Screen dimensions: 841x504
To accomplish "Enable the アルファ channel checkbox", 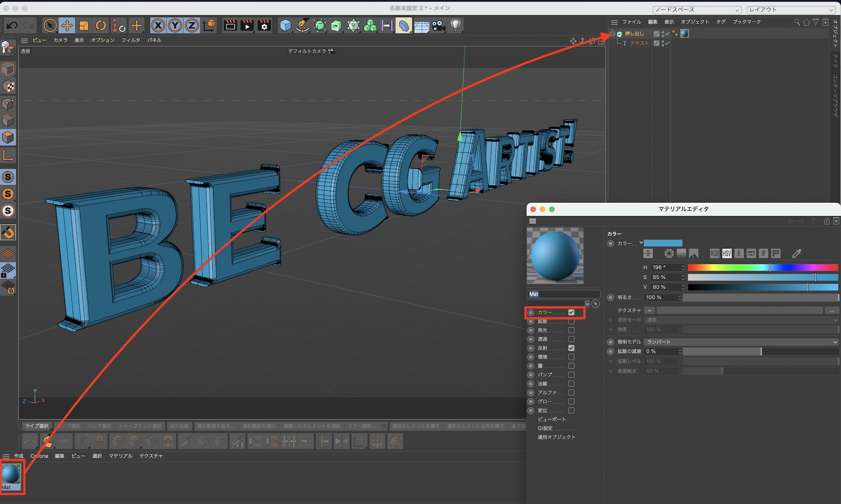I will (571, 393).
